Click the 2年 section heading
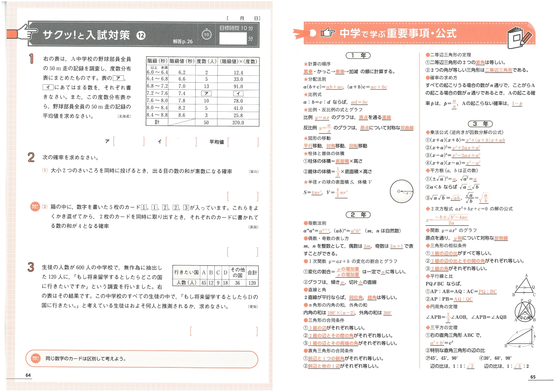Screen dimensions: 555x392 (358, 215)
